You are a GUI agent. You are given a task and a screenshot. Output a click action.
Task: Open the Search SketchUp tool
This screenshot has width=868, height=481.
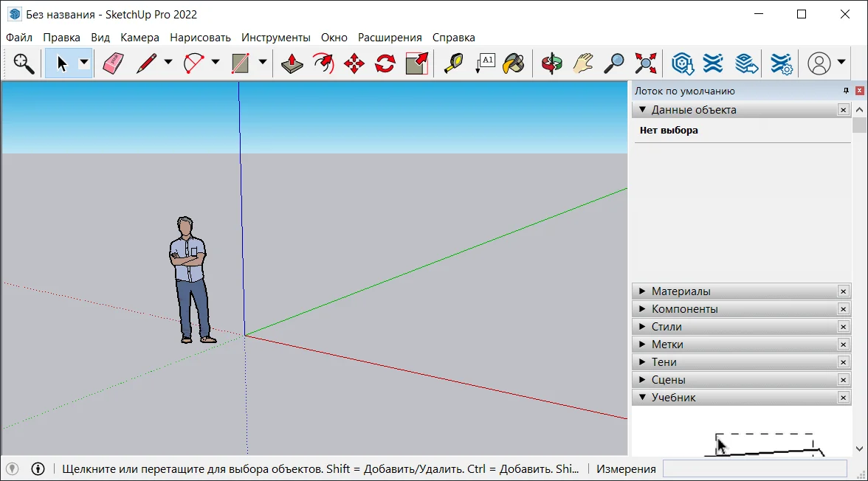pyautogui.click(x=24, y=63)
